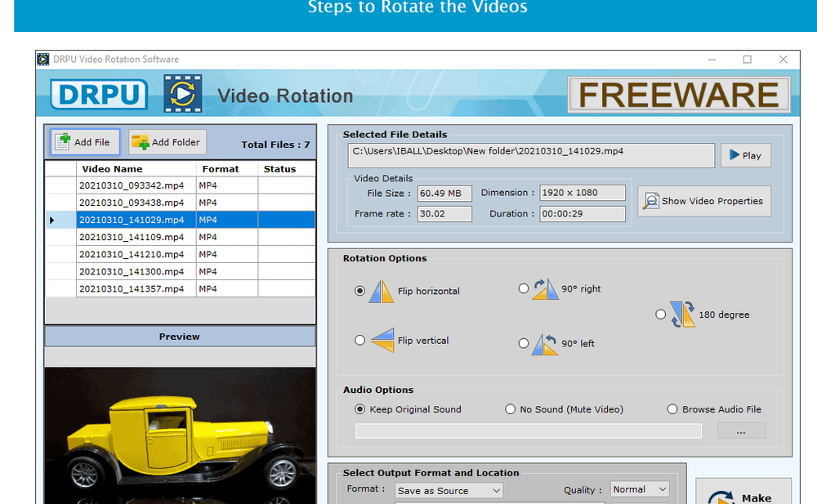Open Show Video Properties

(x=704, y=201)
